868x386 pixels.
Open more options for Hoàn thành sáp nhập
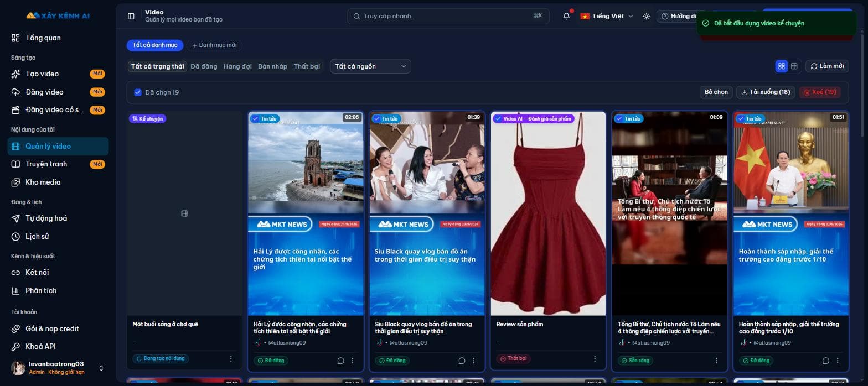(838, 361)
